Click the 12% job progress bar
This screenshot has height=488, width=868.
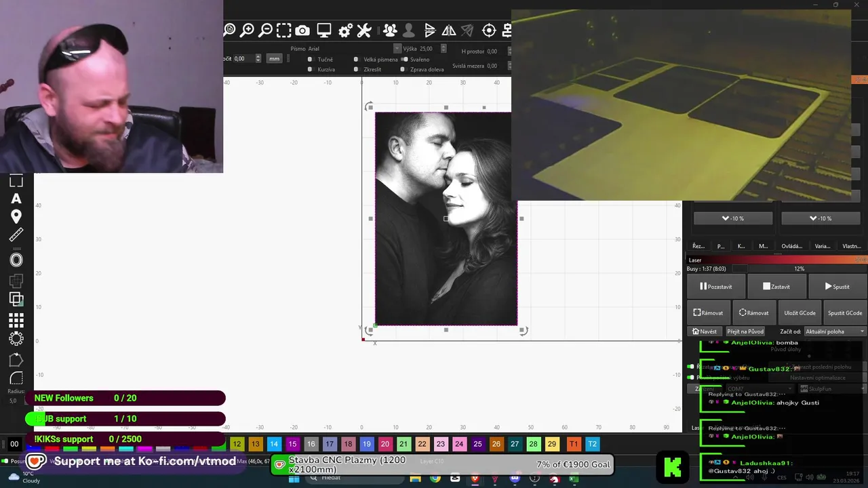pos(799,268)
